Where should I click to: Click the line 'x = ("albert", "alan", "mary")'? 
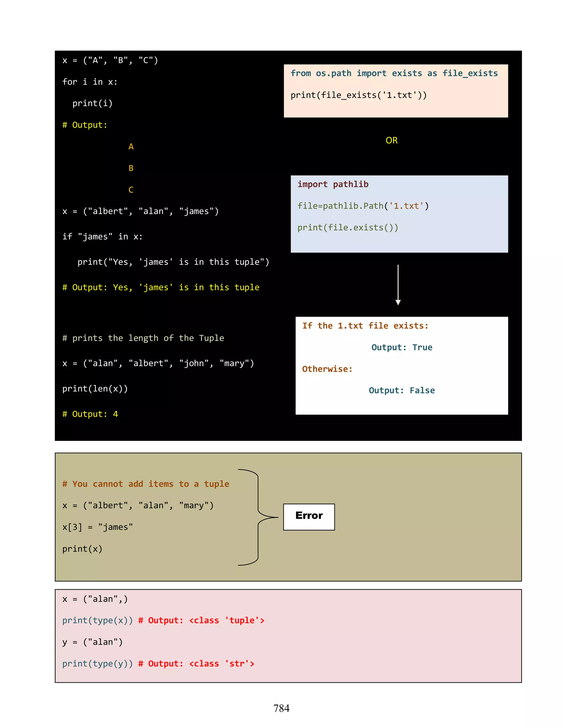click(138, 506)
